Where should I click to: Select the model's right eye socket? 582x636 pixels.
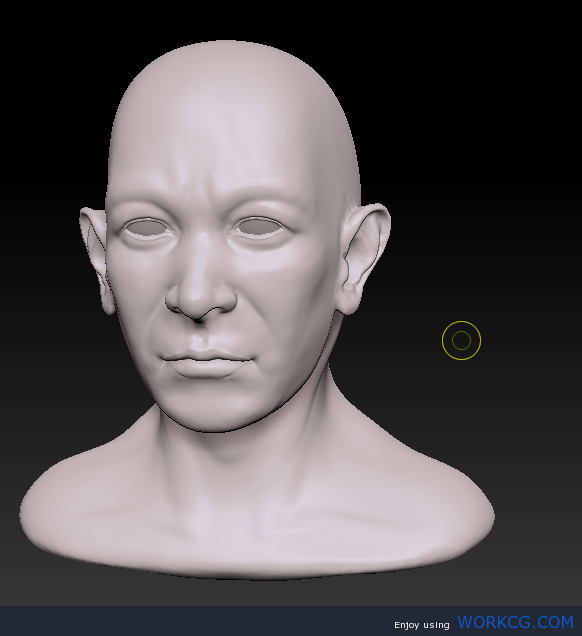tap(147, 228)
